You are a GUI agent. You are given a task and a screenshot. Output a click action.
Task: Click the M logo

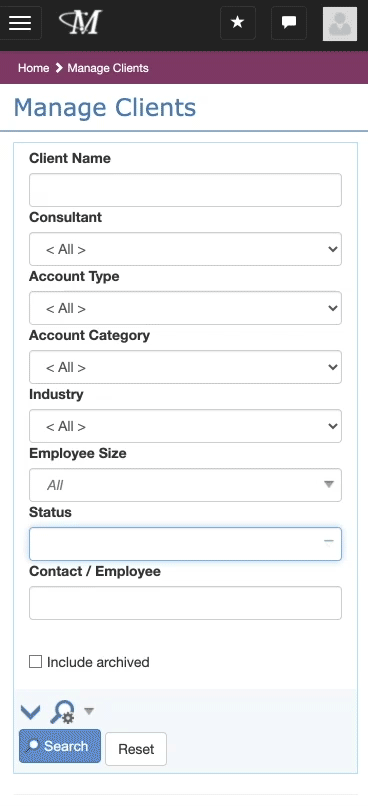[x=81, y=23]
